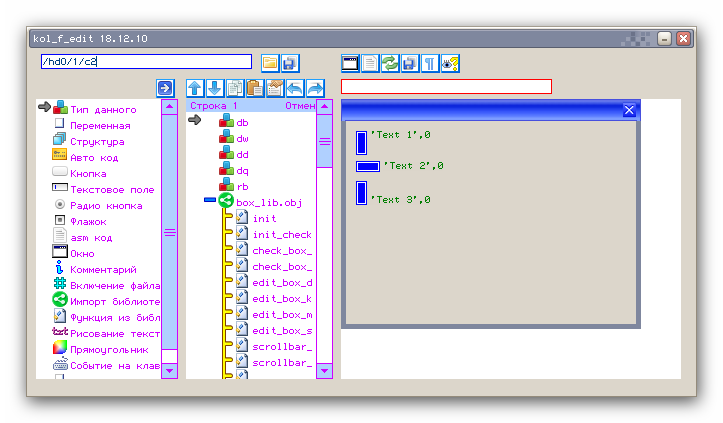The image size is (723, 423).
Task: Select 'Прямоугольник' object type
Action: click(109, 350)
